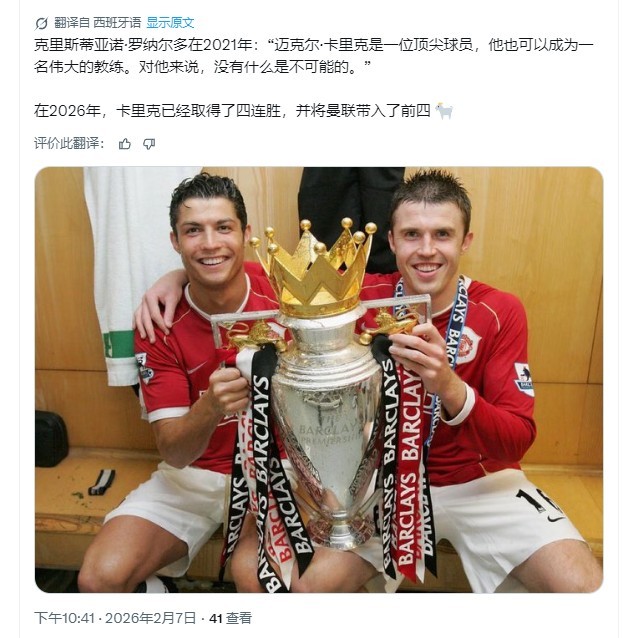
Task: Click the right player's face in photo
Action: tap(427, 246)
